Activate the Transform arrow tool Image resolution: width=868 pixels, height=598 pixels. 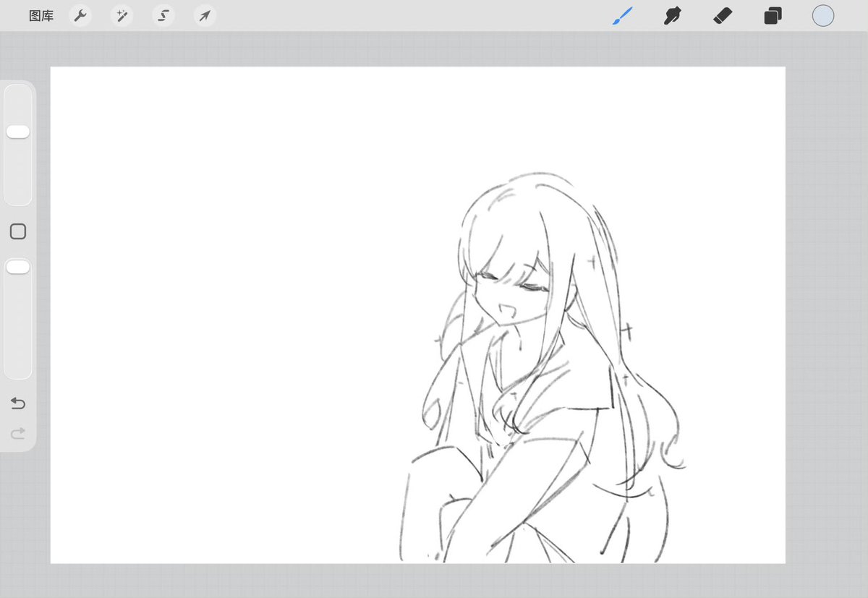tap(205, 16)
